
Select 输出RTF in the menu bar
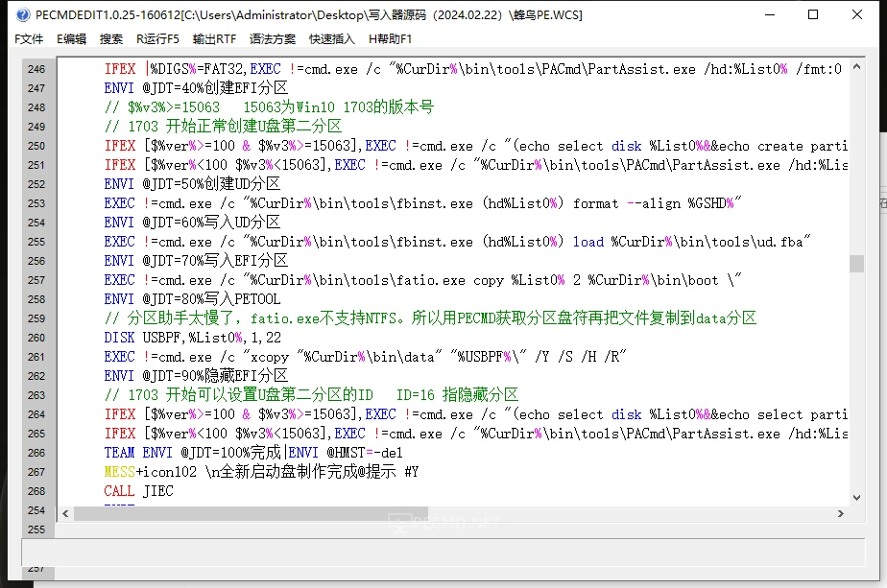[214, 38]
